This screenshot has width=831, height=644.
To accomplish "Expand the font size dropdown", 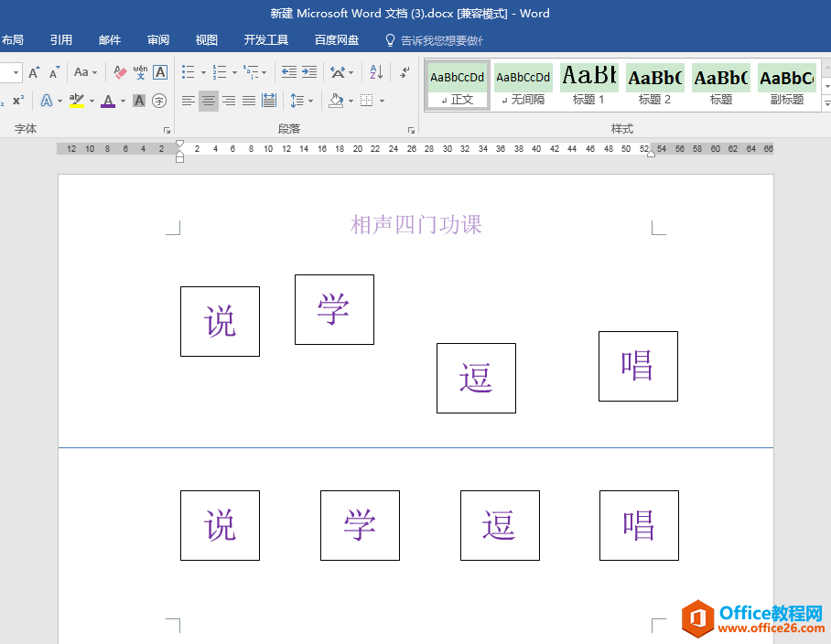I will (x=16, y=72).
